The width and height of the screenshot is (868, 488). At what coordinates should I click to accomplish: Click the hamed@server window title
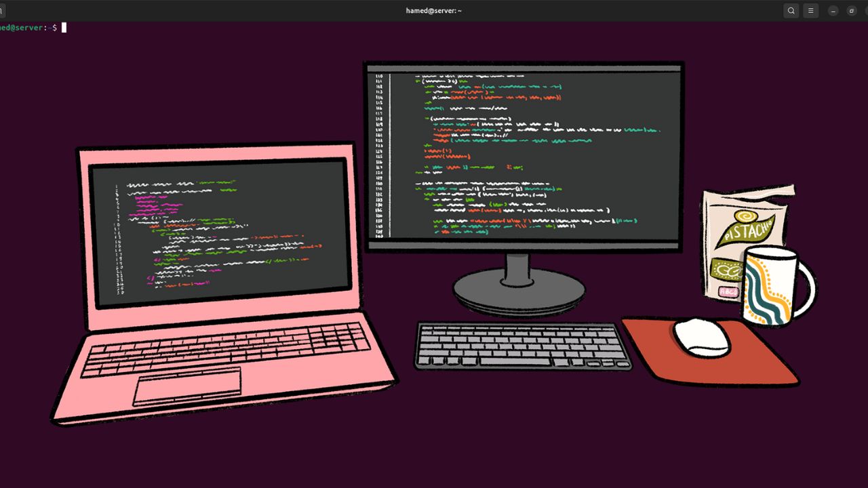click(x=434, y=11)
